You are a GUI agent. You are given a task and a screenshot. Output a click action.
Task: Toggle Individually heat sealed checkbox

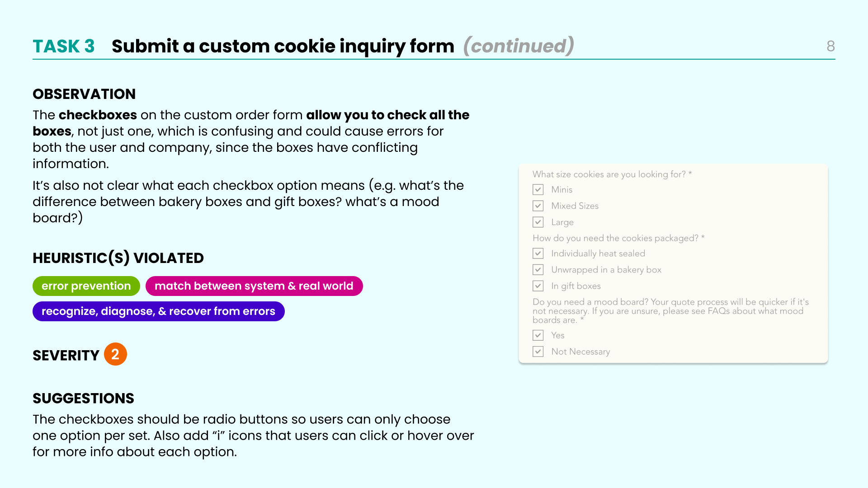538,253
